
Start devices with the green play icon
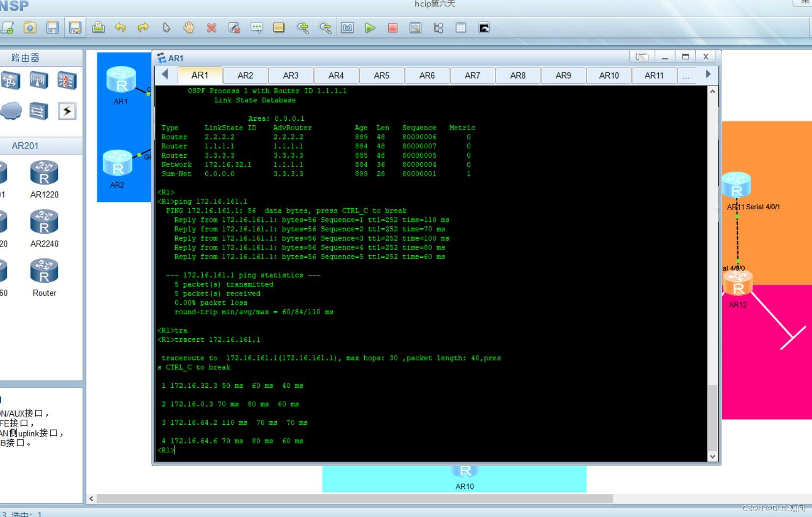pos(370,27)
